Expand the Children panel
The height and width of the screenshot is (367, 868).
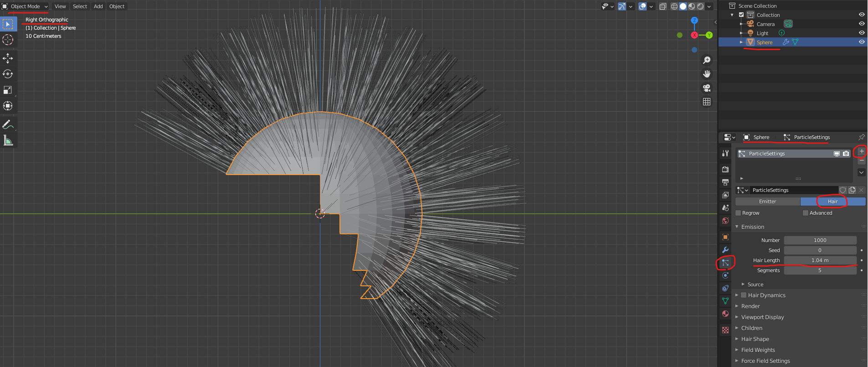point(737,328)
